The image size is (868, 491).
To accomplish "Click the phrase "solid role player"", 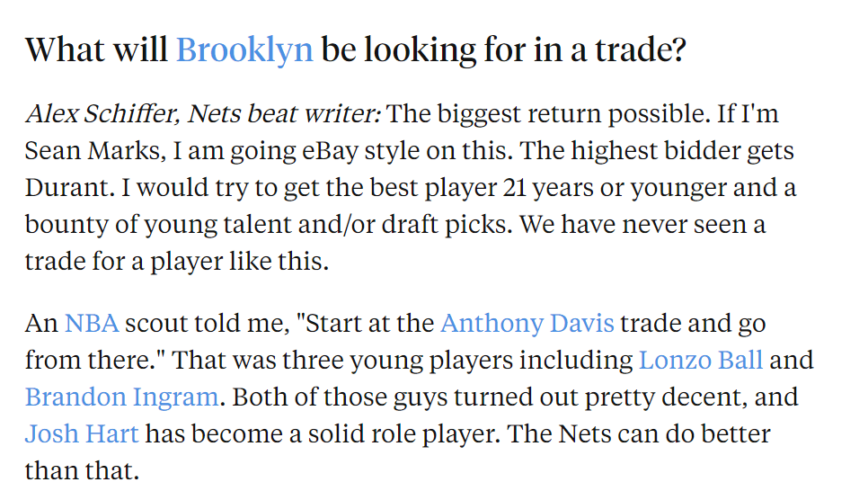I will 403,434.
